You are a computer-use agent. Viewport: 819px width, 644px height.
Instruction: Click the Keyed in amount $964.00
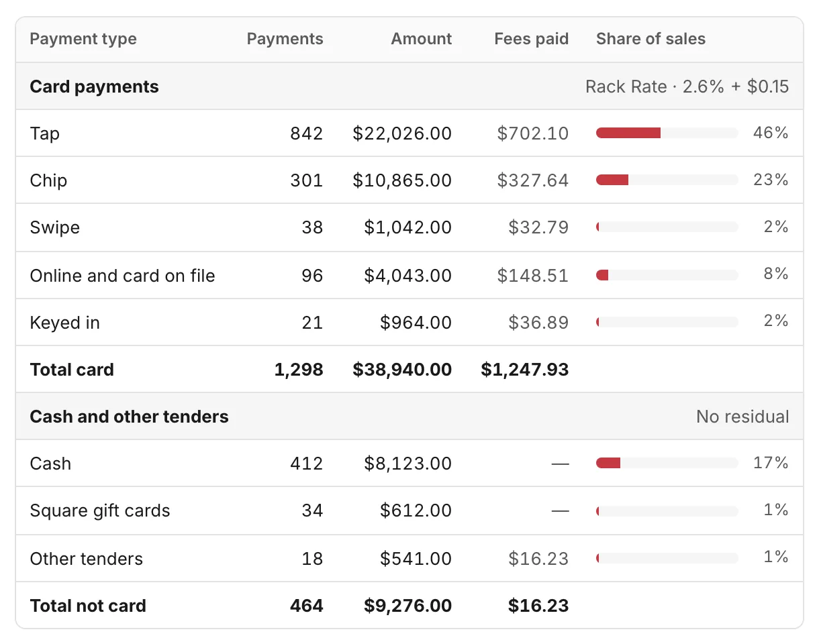416,323
